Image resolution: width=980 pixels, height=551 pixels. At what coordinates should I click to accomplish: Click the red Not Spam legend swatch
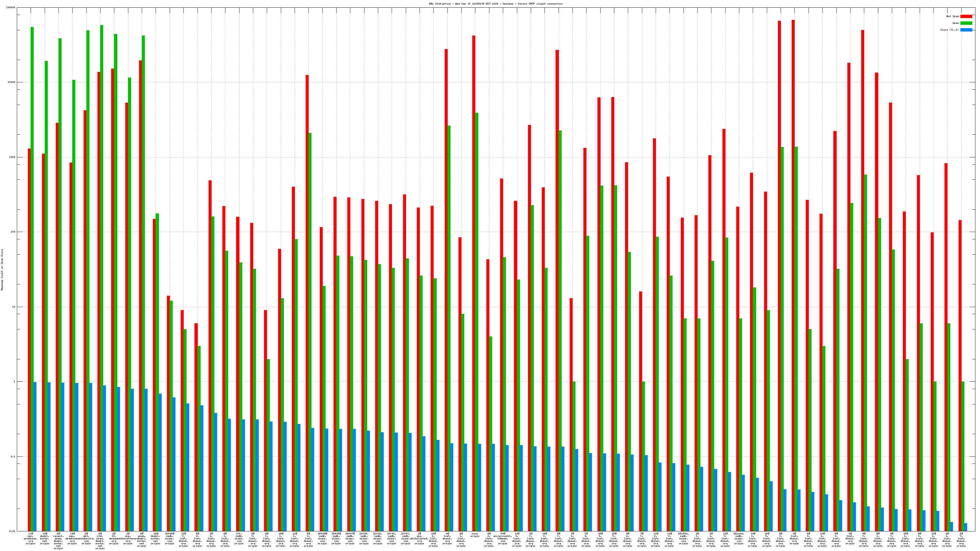(x=966, y=16)
